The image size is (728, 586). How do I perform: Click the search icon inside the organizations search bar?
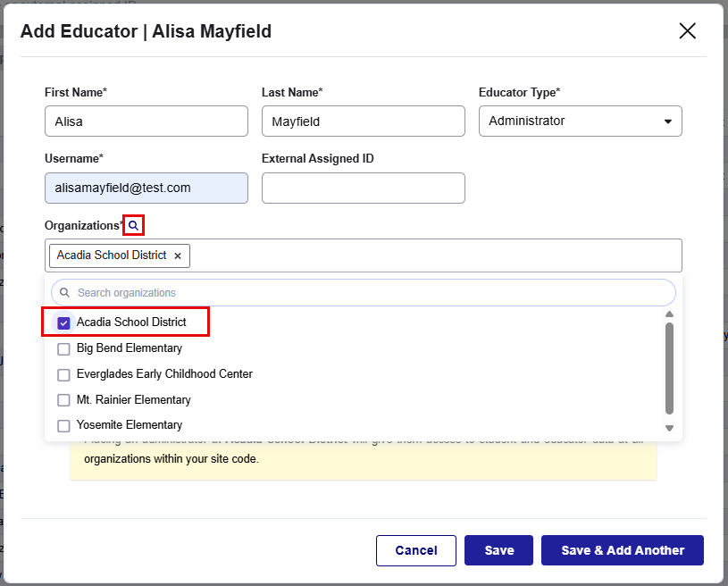[x=63, y=292]
